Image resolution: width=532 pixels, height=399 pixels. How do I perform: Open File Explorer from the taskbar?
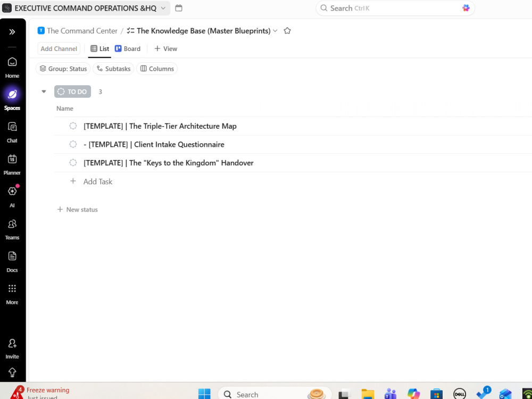coord(368,394)
